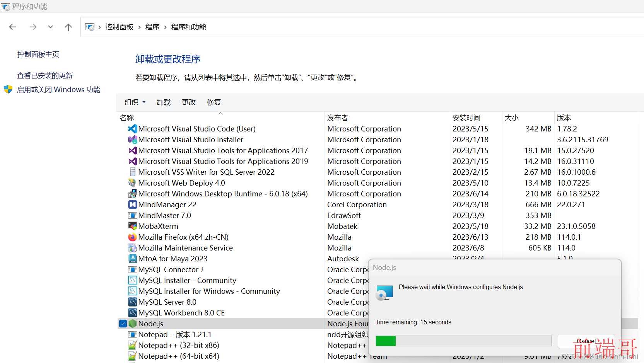The height and width of the screenshot is (363, 644).
Task: Click the MobaXterm icon
Action: 133,226
